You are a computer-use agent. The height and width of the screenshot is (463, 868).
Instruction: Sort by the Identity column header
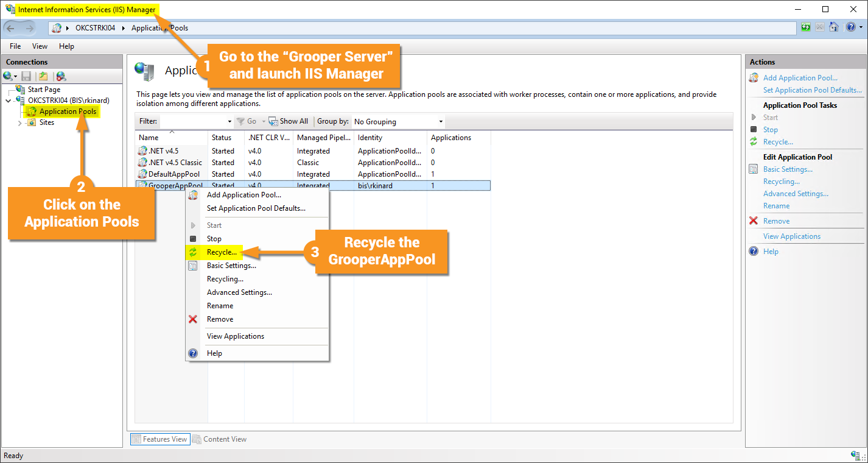tap(390, 138)
